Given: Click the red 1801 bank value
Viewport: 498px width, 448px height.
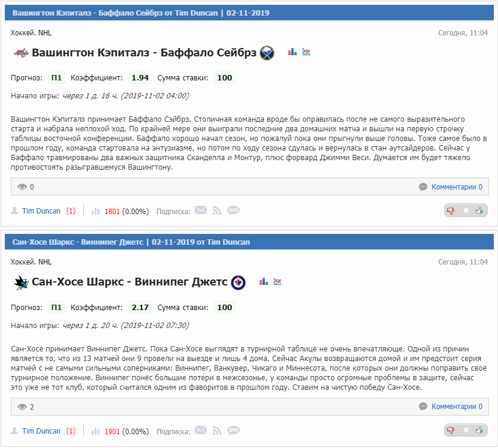Looking at the screenshot, I should tap(112, 212).
